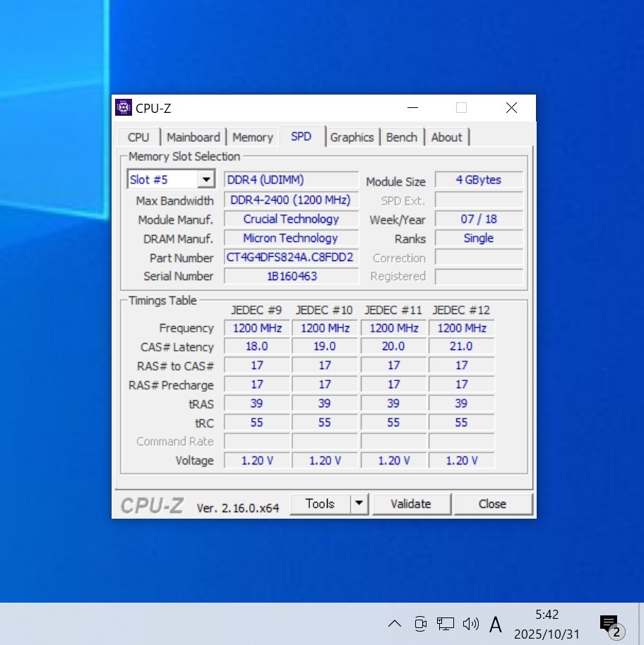Open the memory Slot #5 dropdown
The height and width of the screenshot is (645, 644).
(x=206, y=179)
